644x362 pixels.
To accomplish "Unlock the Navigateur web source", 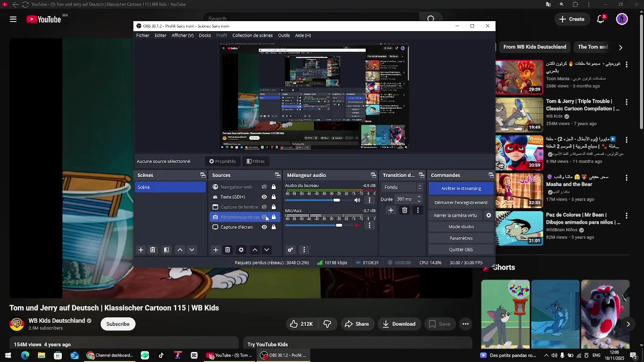I will [274, 187].
